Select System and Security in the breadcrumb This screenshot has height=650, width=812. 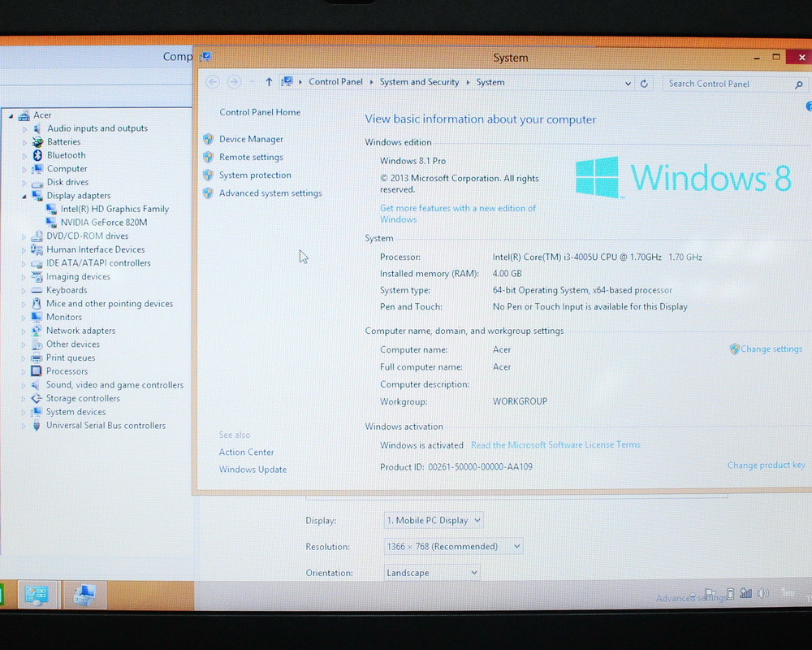click(420, 82)
